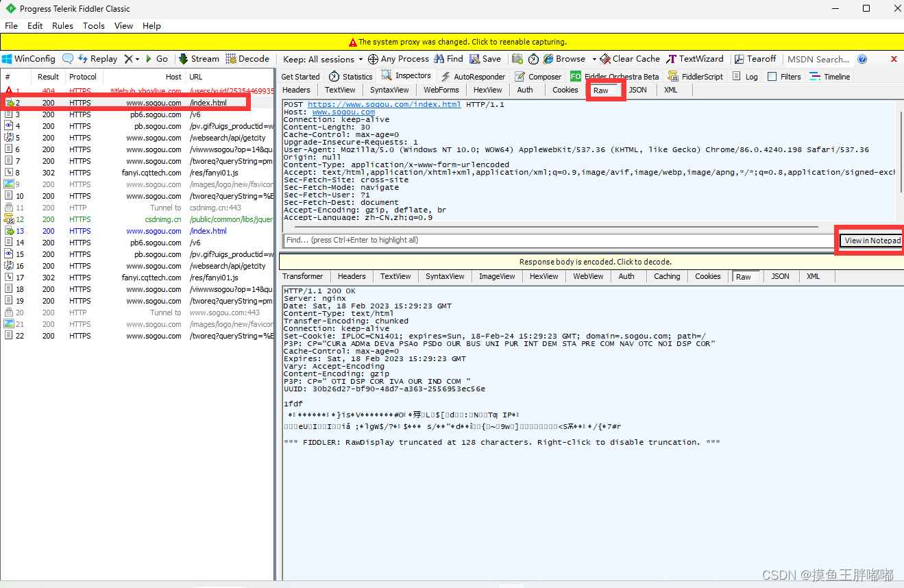Screen dimensions: 904x588
Task: Open Find sessions dialog
Action: (x=449, y=59)
